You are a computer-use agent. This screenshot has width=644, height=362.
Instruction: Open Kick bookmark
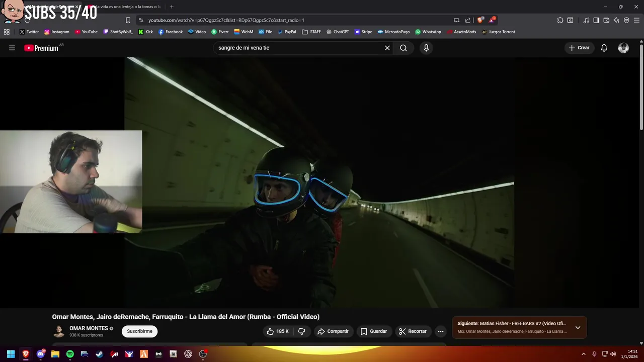click(145, 32)
